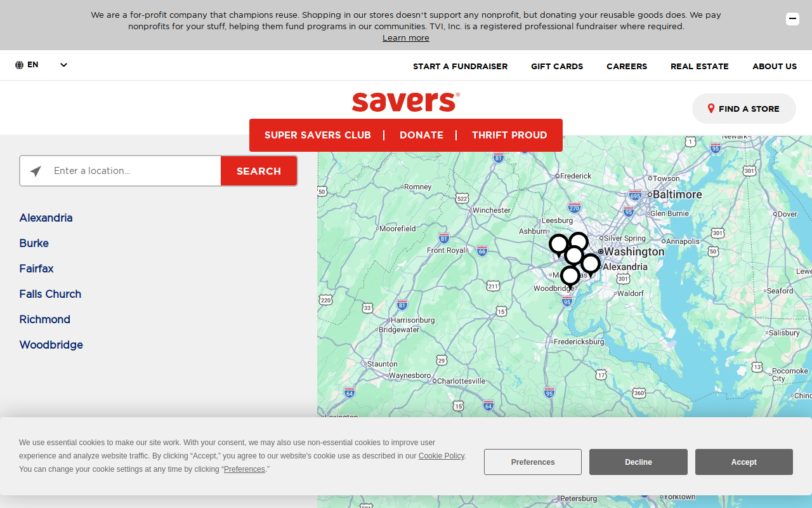Accept cookies

point(743,462)
